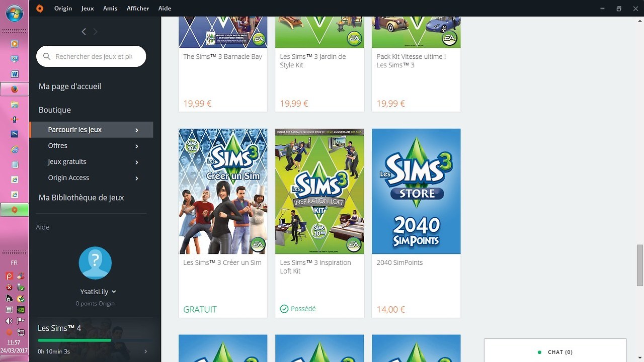The height and width of the screenshot is (362, 644).
Task: Click the YsatisLily profile avatar
Action: [95, 263]
